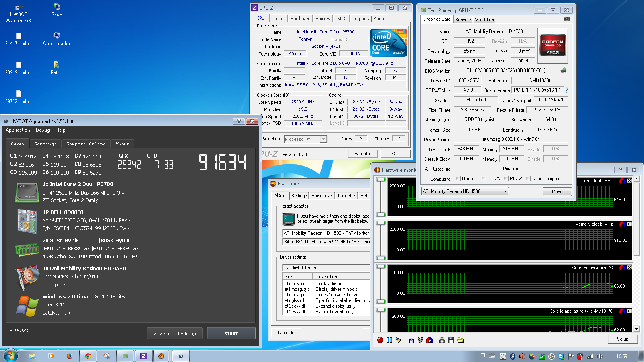Click the Bus Interface question mark in GPU-Z

567,90
